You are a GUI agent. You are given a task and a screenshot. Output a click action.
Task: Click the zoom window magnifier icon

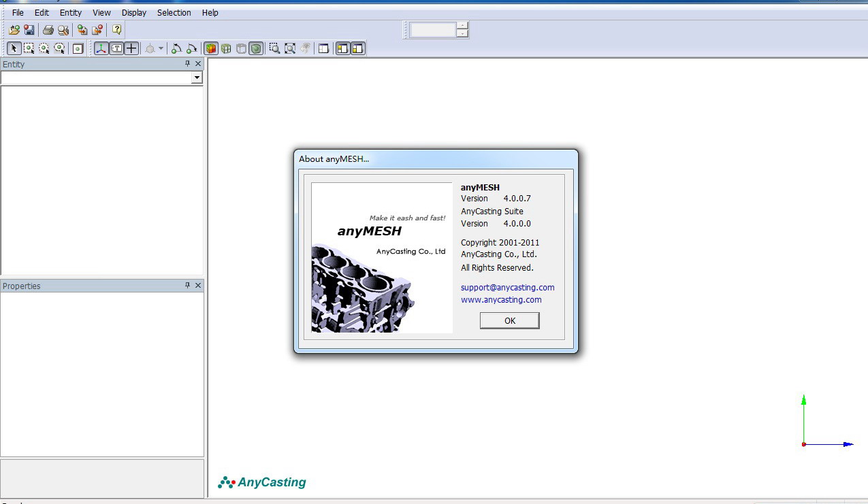pyautogui.click(x=275, y=48)
